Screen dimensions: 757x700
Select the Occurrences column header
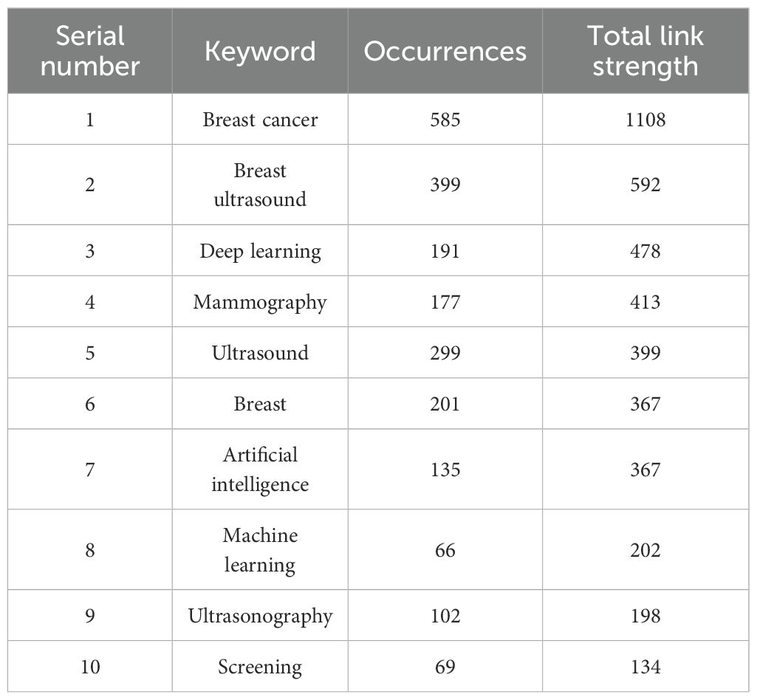point(445,51)
